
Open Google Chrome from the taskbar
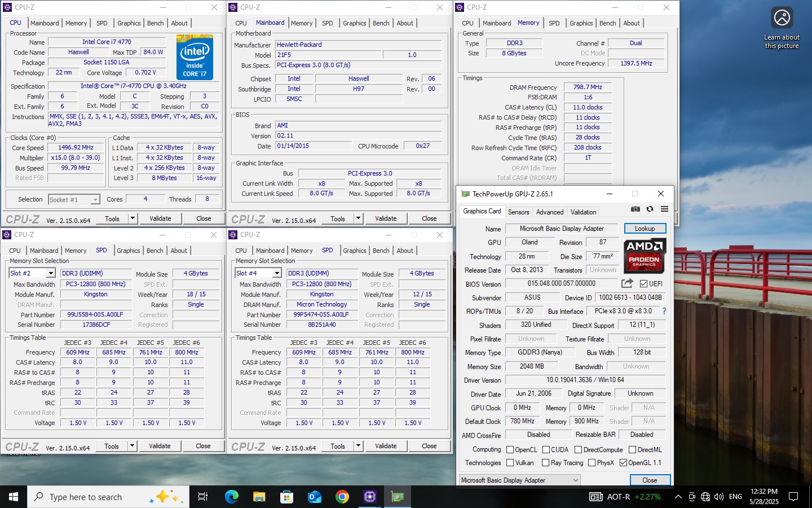(x=342, y=497)
